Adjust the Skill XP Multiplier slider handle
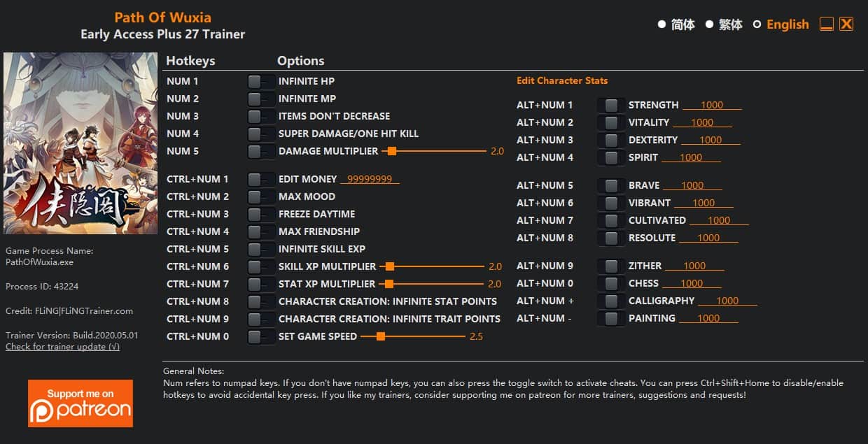This screenshot has width=868, height=444. click(390, 266)
